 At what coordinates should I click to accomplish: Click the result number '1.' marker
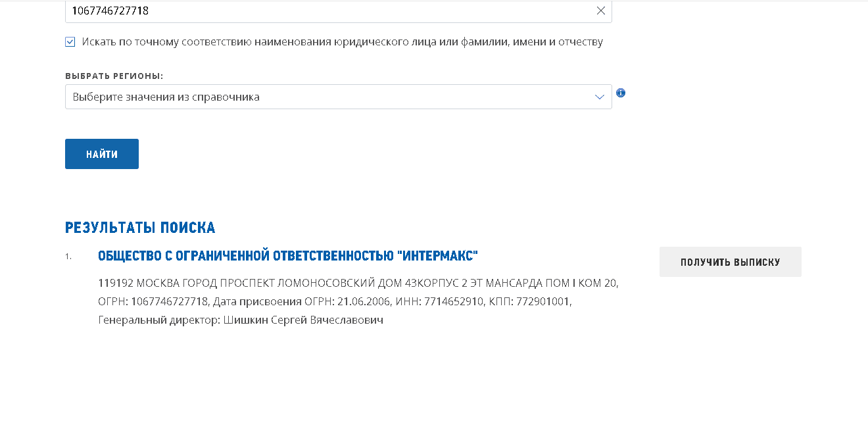coord(68,257)
